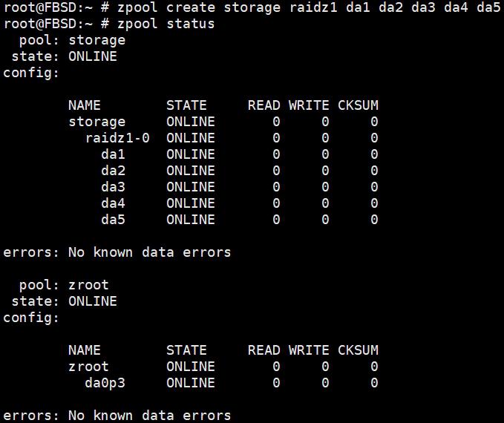504x423 pixels.
Task: Click first No known data errors message
Action: (x=149, y=252)
